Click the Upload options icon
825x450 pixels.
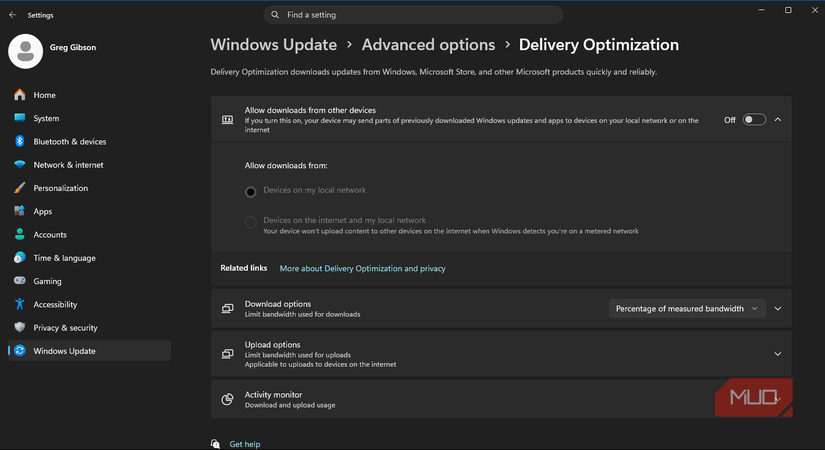click(227, 354)
